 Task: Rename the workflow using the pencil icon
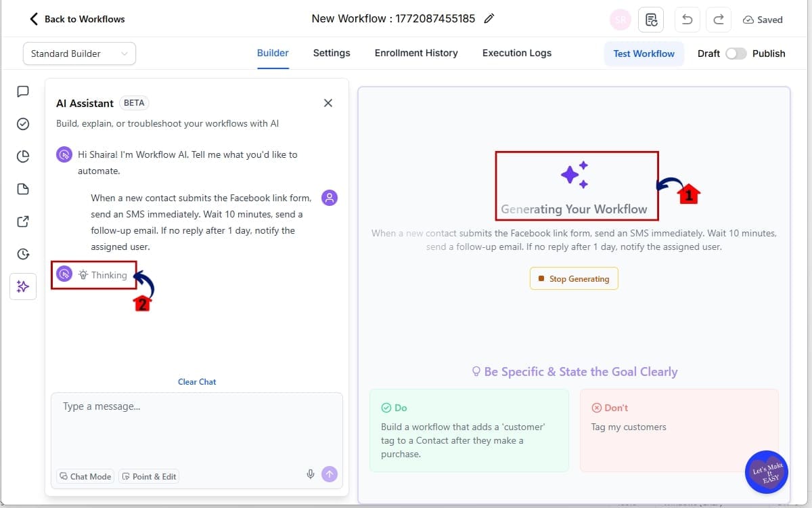click(489, 18)
